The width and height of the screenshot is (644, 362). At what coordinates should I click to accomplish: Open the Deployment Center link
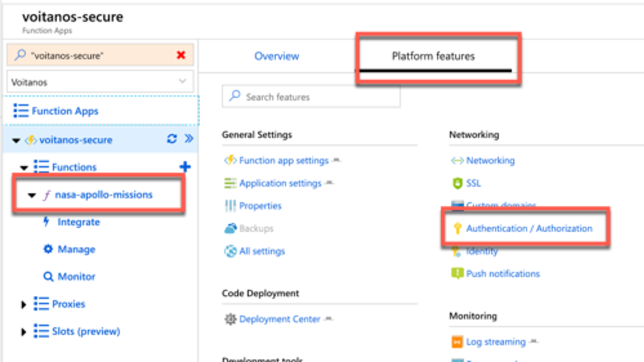[x=280, y=319]
